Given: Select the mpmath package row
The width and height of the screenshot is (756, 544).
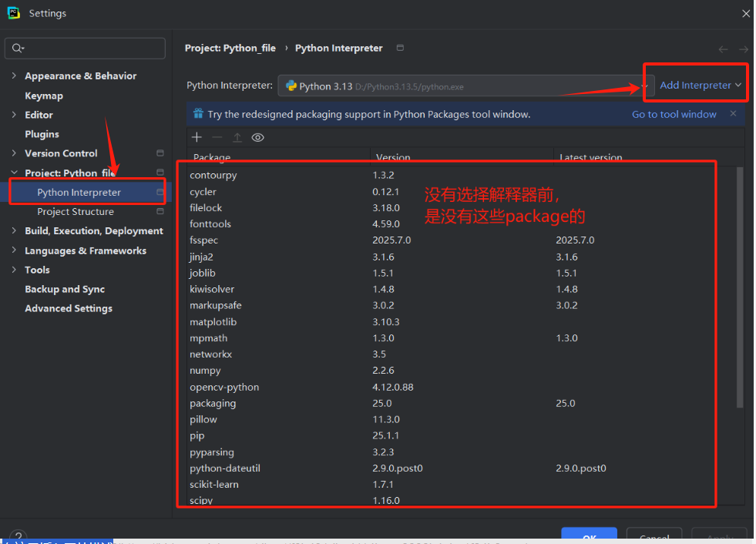Looking at the screenshot, I should [462, 338].
